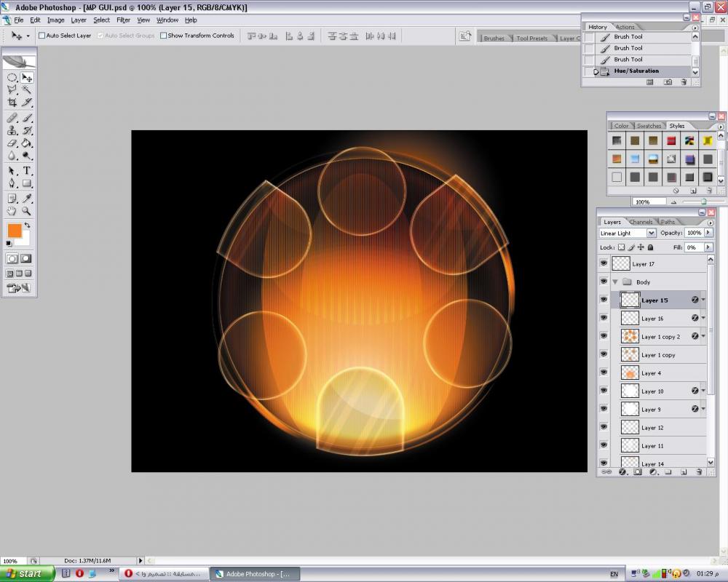The height and width of the screenshot is (582, 728).
Task: Select the Zoom tool
Action: pyautogui.click(x=26, y=211)
